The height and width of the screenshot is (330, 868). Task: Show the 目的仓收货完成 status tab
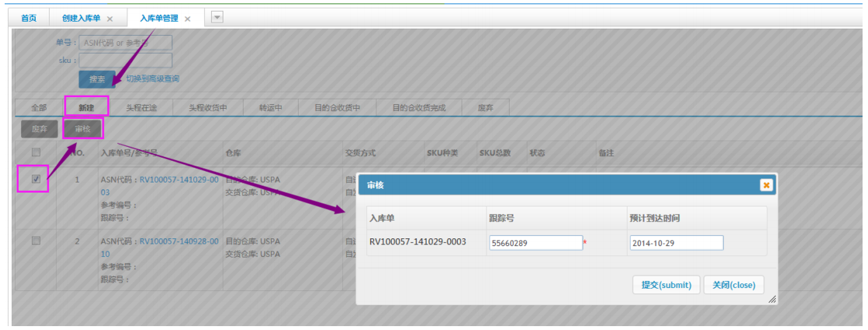tap(419, 108)
